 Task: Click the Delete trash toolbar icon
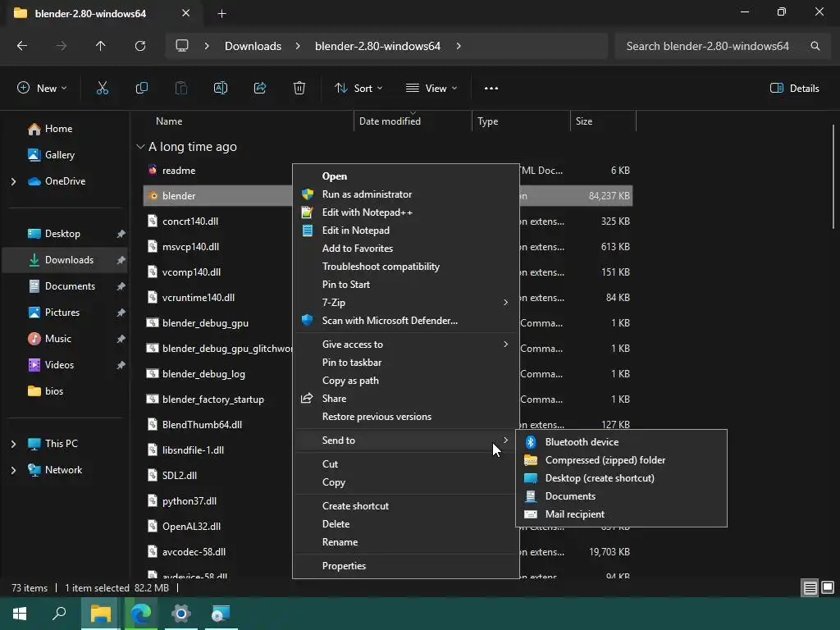299,89
